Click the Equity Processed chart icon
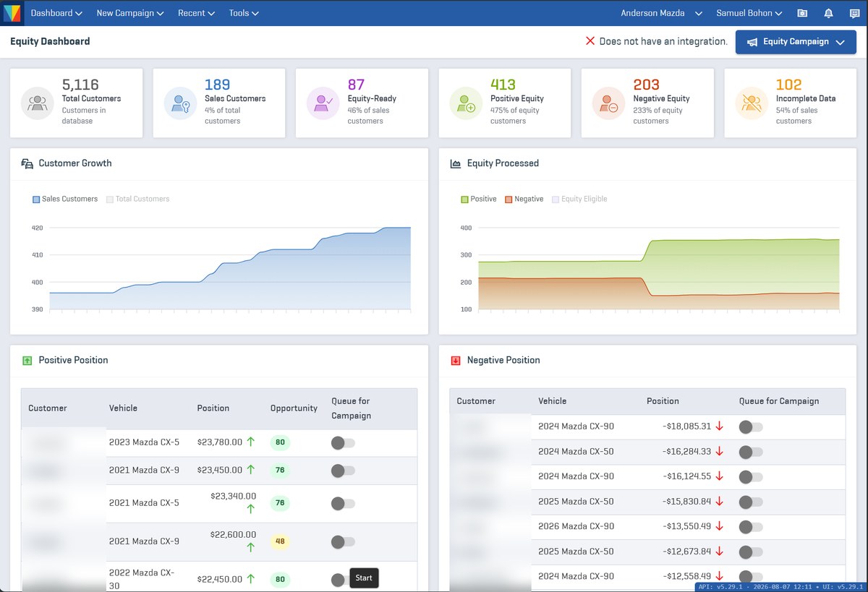Screen dimensions: 868x592 (456, 164)
